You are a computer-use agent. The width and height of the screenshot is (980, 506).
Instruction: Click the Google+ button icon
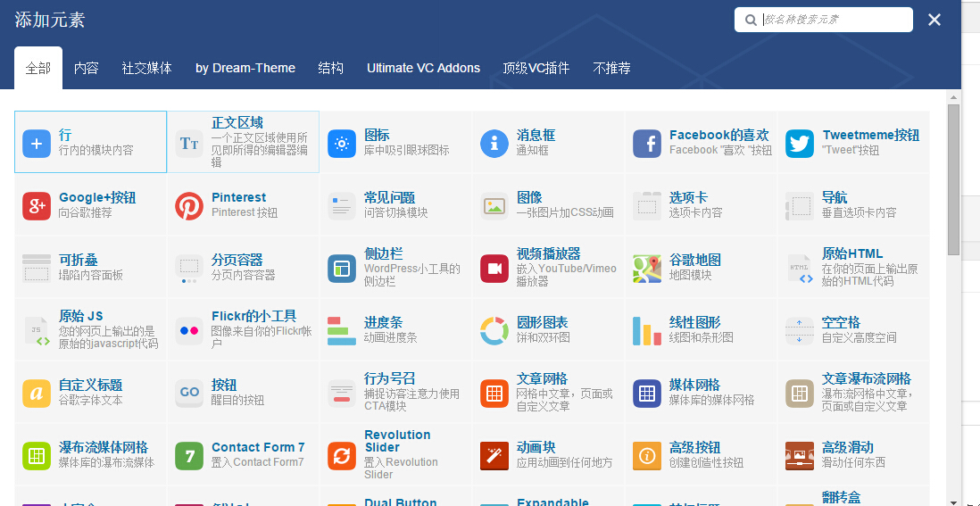[x=37, y=205]
